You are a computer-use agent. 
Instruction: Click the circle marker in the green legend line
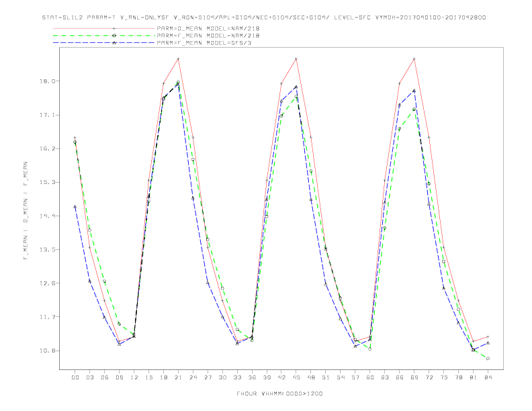click(x=114, y=36)
